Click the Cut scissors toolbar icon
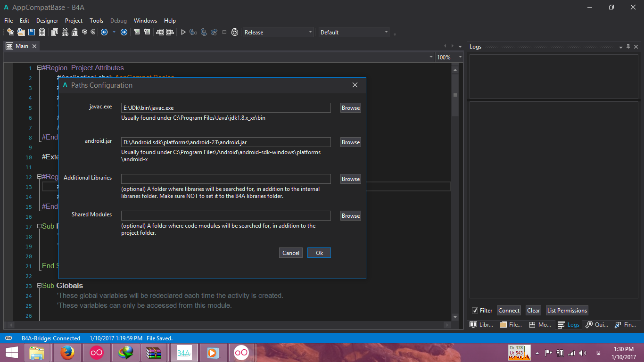This screenshot has width=644, height=362. (x=65, y=32)
